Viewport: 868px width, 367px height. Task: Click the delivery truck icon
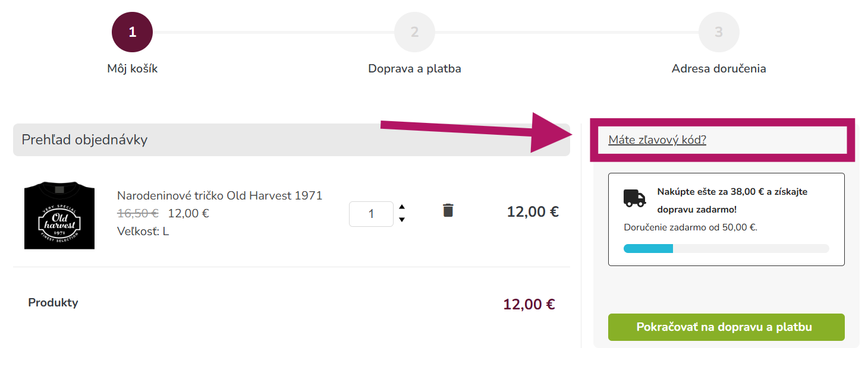tap(634, 198)
